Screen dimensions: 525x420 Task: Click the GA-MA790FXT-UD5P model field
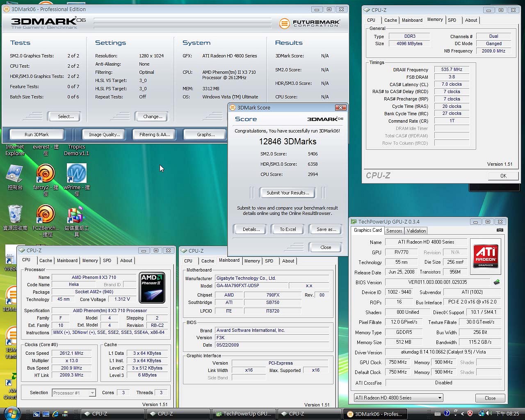coord(251,285)
